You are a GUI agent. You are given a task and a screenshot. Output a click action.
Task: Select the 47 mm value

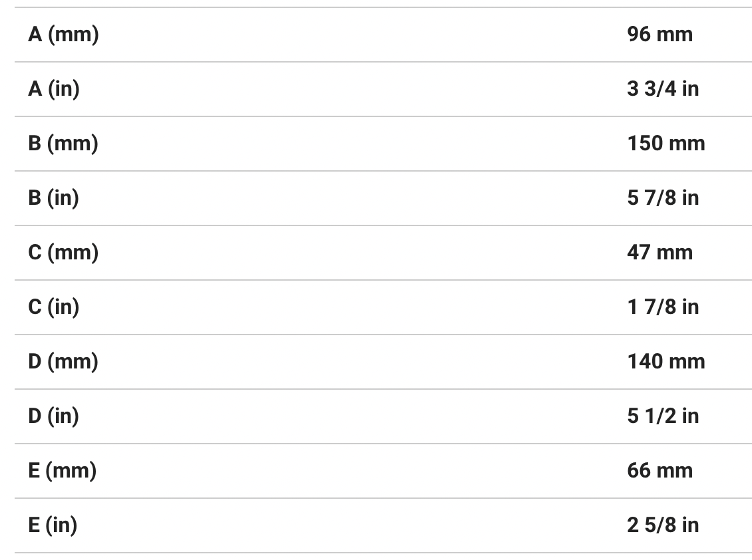pos(659,252)
